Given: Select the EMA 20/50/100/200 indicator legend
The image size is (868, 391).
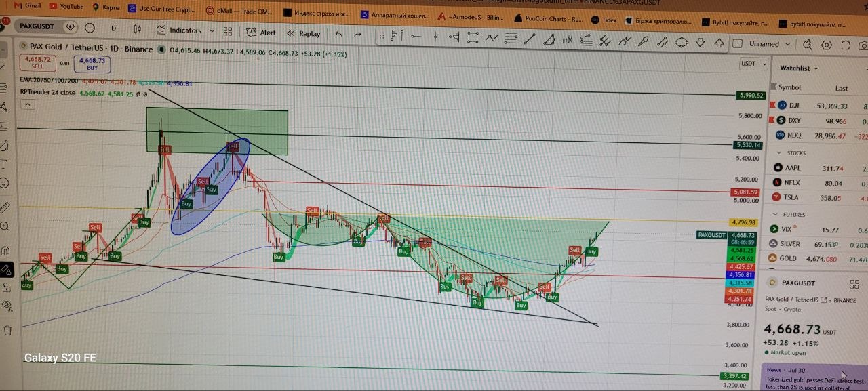Looking at the screenshot, I should (x=49, y=80).
